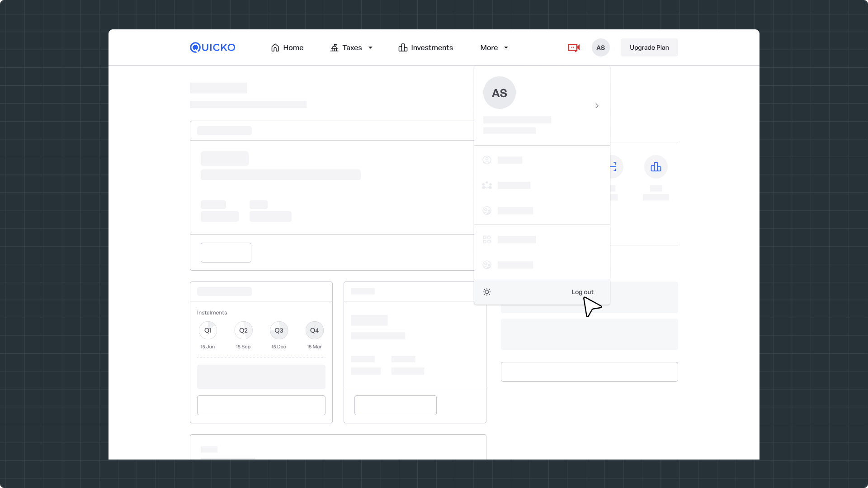Image resolution: width=868 pixels, height=488 pixels.
Task: Click the outlined button below instalments
Action: 261,405
